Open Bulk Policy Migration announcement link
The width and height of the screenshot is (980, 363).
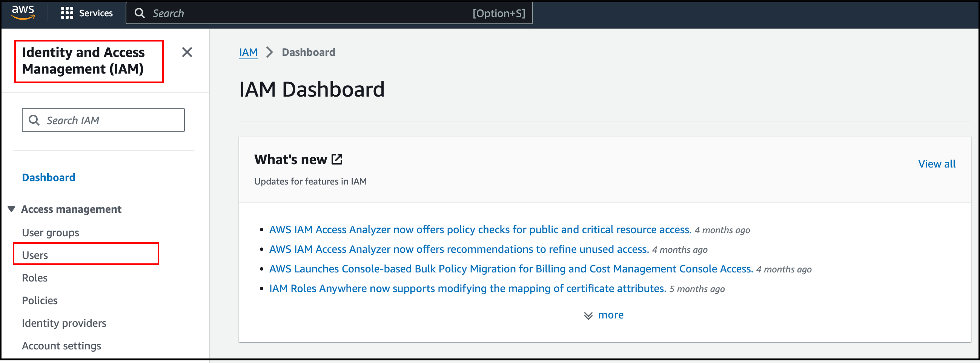coord(511,269)
